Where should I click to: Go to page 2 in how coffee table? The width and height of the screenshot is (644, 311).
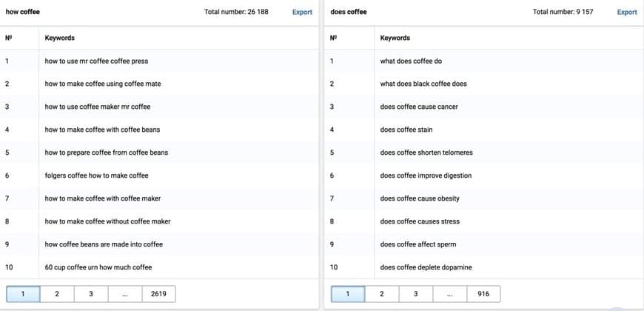click(x=57, y=294)
